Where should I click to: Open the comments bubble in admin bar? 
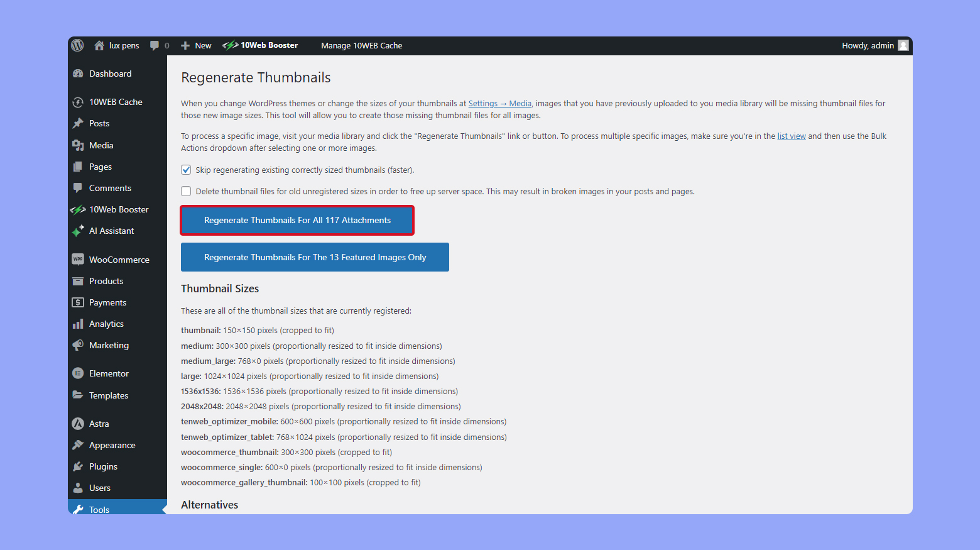point(155,45)
